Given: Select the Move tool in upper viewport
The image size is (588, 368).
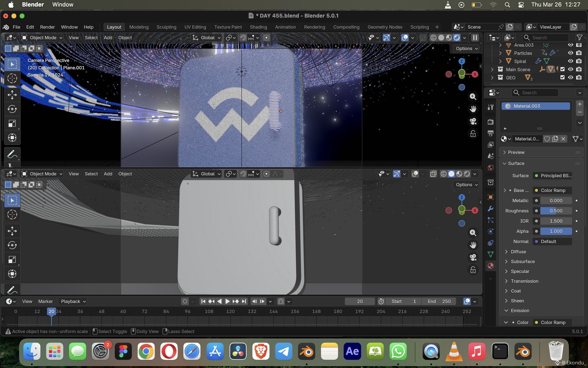Looking at the screenshot, I should [12, 95].
